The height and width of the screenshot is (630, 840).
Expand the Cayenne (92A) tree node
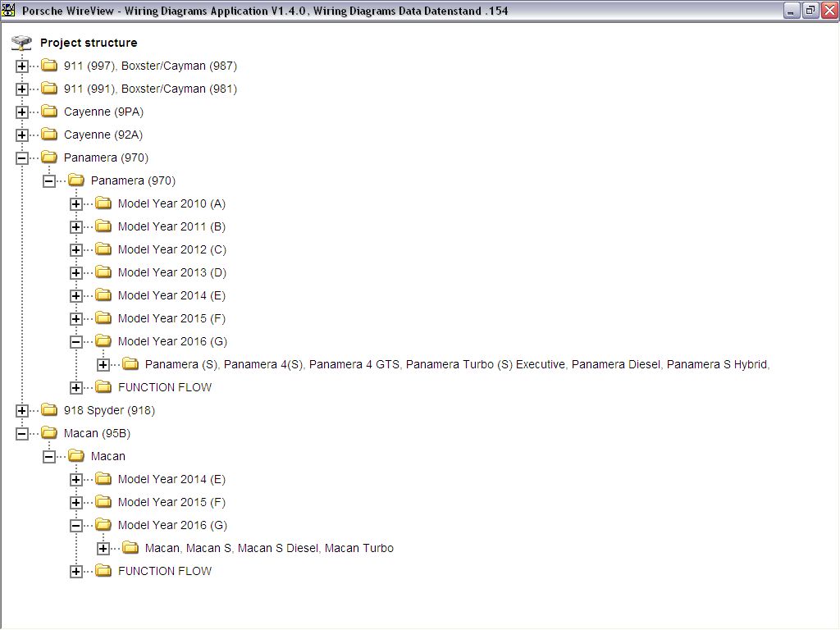pos(22,135)
